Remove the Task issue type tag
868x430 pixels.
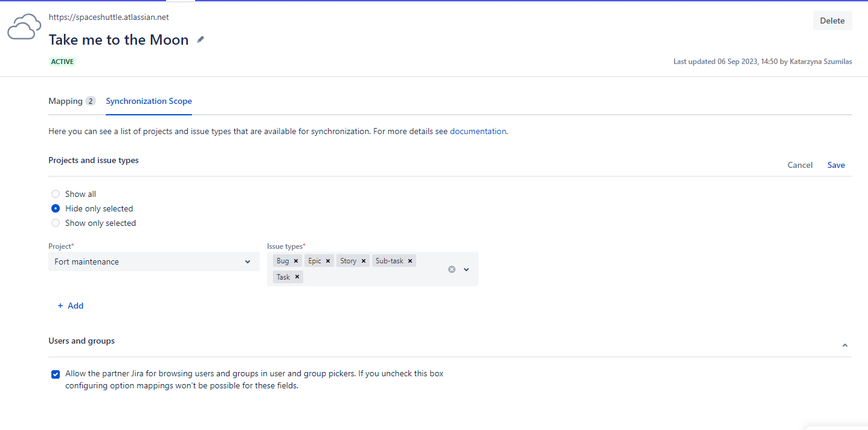pos(297,277)
